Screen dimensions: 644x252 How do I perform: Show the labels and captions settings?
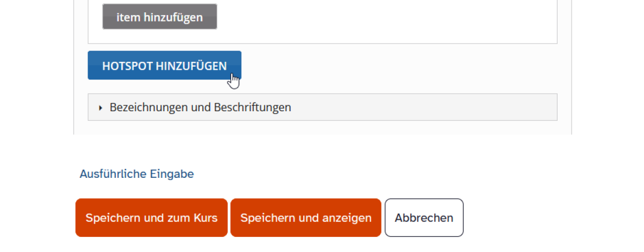tap(200, 107)
